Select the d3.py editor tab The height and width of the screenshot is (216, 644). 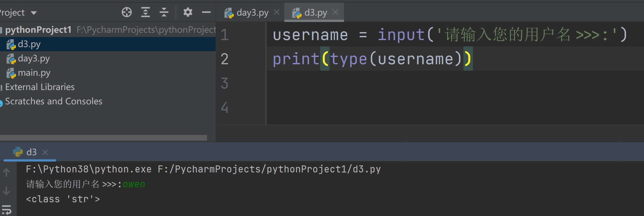(315, 13)
